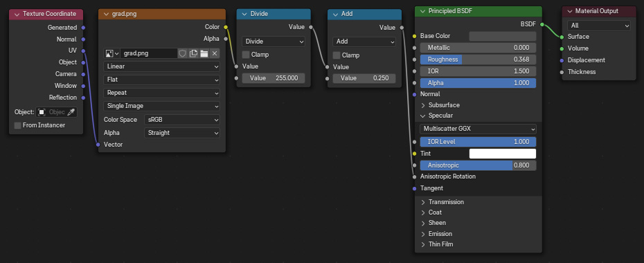Open the All target dropdown on Material Output
Screen dimensions: 644x263
click(x=599, y=26)
